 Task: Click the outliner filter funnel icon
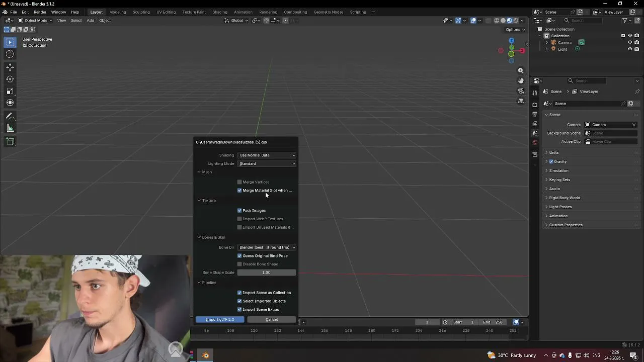[x=625, y=21]
